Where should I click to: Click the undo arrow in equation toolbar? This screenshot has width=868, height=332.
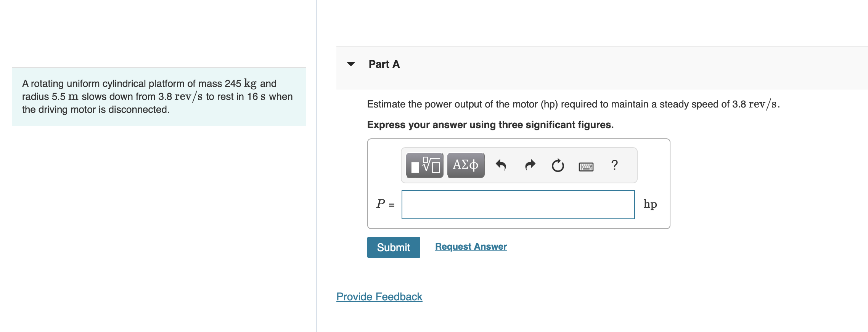click(x=501, y=165)
